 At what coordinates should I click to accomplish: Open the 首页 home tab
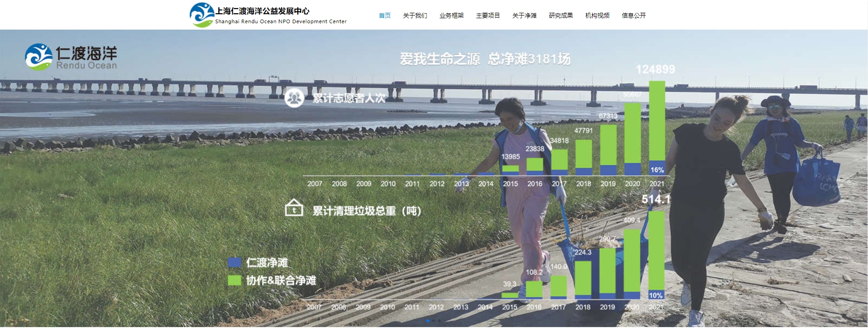[x=385, y=15]
